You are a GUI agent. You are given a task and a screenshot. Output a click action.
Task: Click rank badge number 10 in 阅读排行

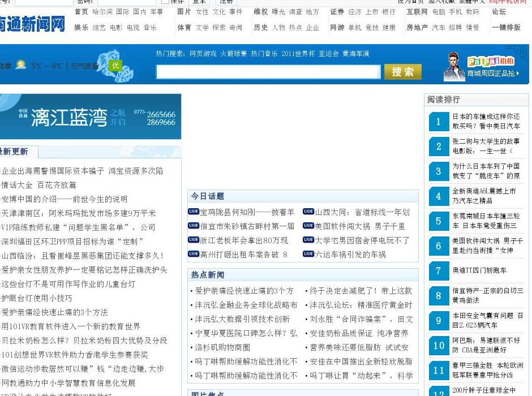[x=439, y=345]
